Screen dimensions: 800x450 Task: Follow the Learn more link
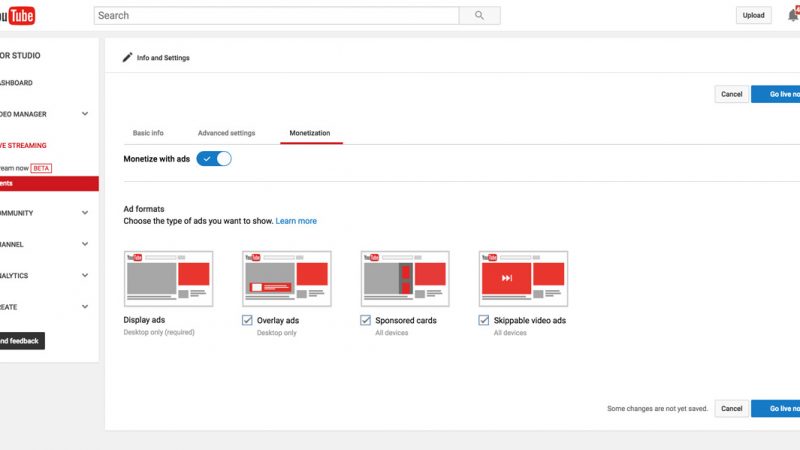[296, 221]
